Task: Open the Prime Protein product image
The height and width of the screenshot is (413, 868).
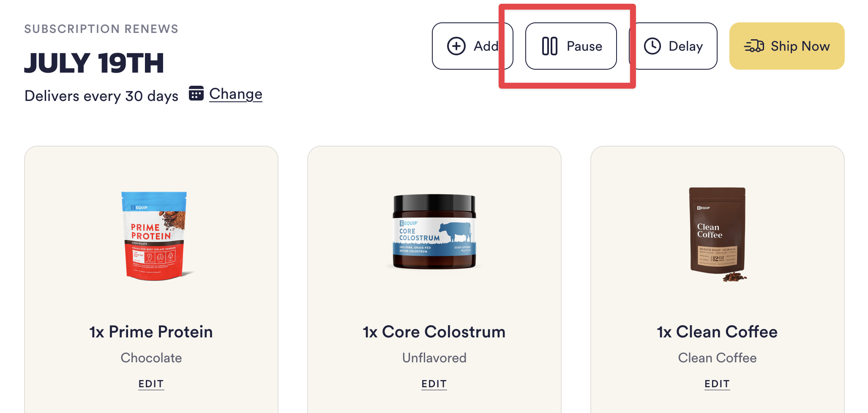Action: coord(156,236)
